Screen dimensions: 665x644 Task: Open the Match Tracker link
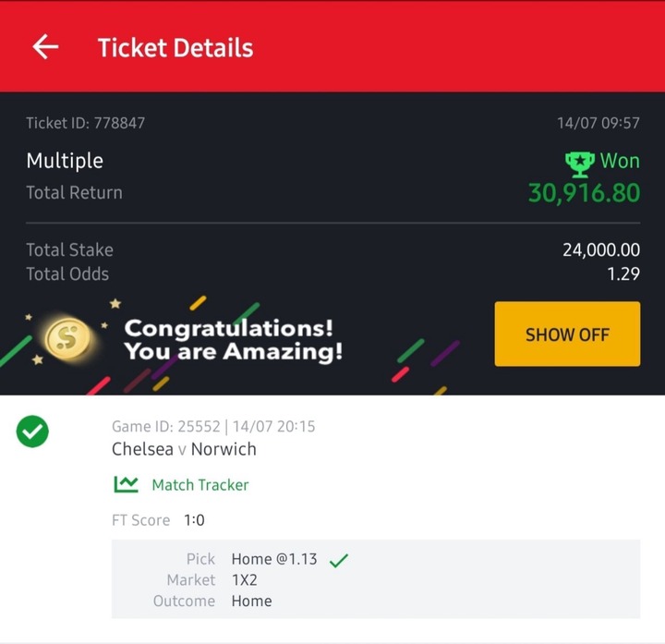[x=200, y=484]
